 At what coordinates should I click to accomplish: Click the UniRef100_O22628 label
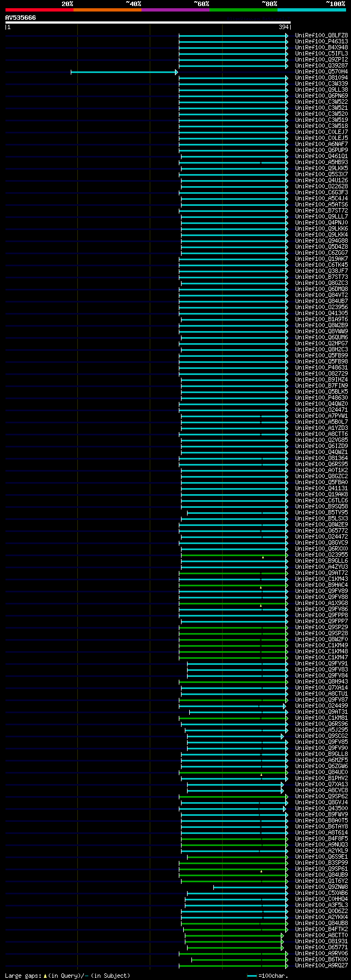pos(321,186)
